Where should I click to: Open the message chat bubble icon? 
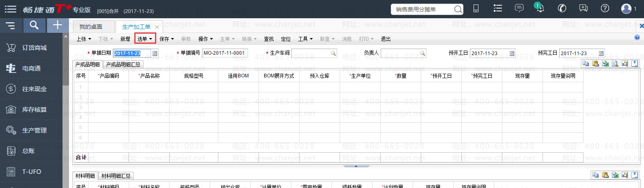point(519,9)
